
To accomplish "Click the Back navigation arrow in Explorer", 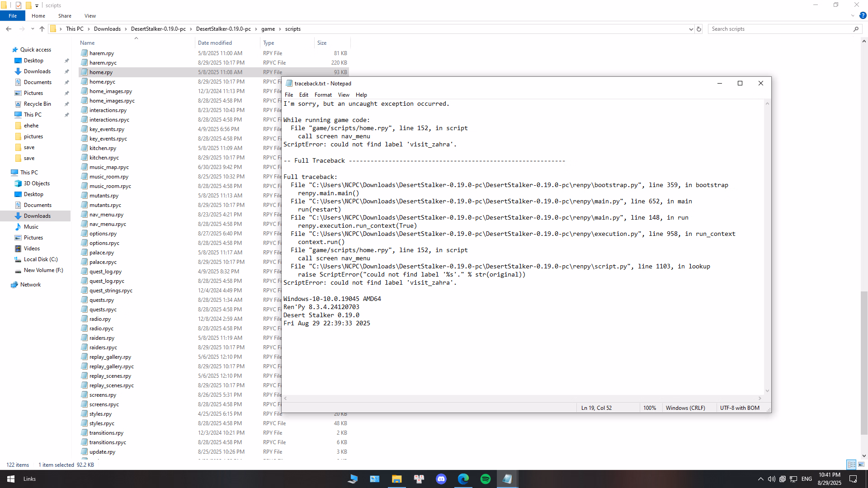I will coord(9,29).
